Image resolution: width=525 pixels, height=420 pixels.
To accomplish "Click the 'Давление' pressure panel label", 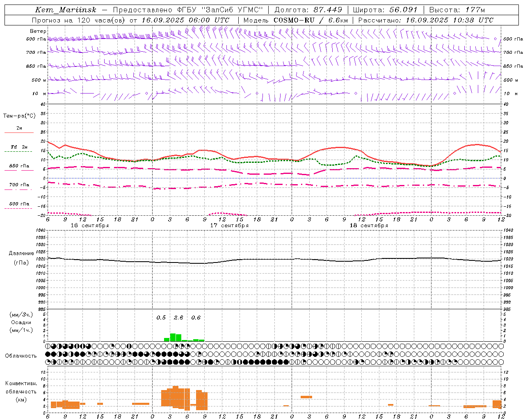I will coord(21,253).
